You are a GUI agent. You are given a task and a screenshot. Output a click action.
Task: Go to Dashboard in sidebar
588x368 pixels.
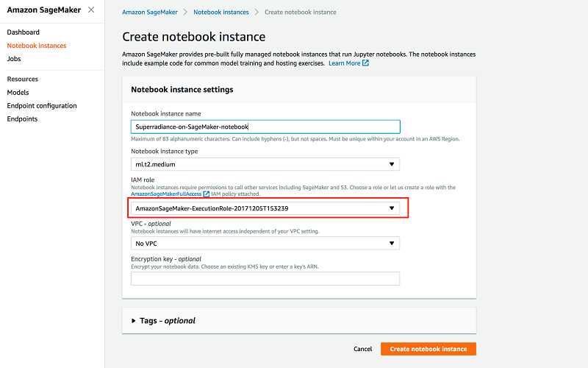pyautogui.click(x=24, y=32)
